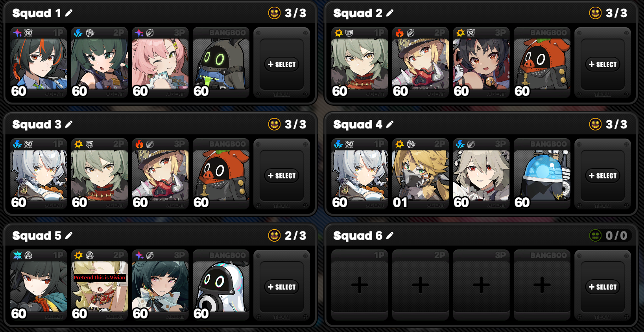Add a Bangboo to Squad 6
This screenshot has width=644, height=332.
[542, 285]
